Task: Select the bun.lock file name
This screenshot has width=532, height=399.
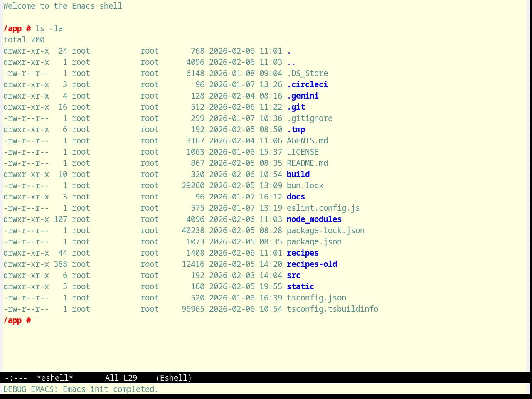Action: [305, 186]
